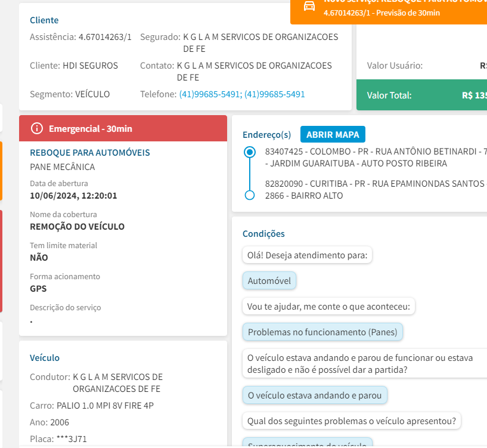Click the Emergencial - 30min red banner
Viewport: 487px width, 448px height.
pyautogui.click(x=123, y=128)
